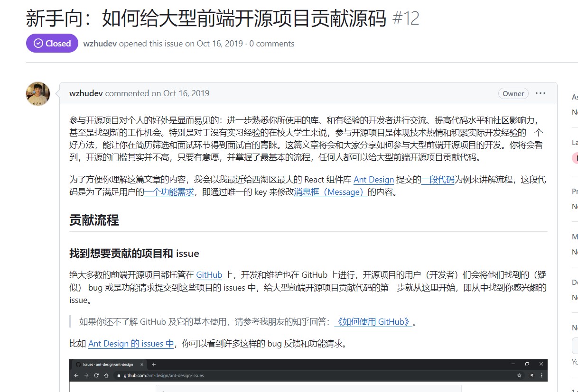
Task: Click the '0 comments' text in header
Action: click(272, 44)
